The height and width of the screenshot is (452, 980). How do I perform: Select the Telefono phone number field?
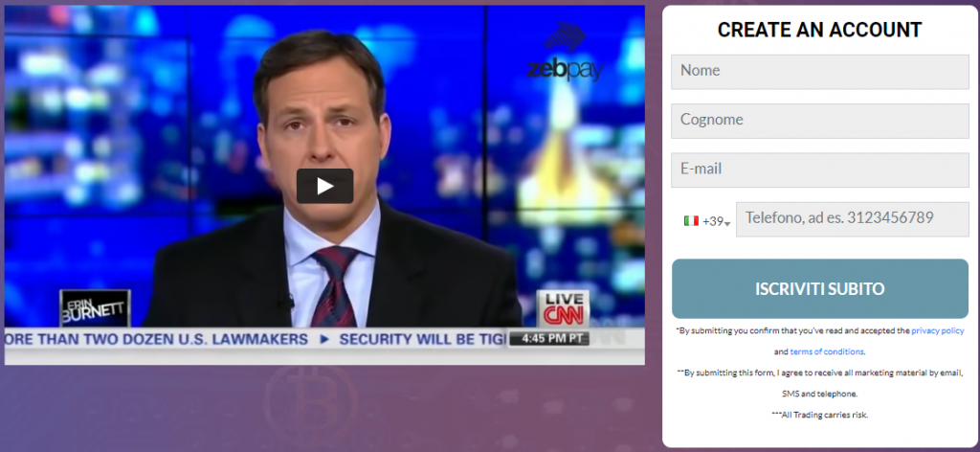[853, 219]
